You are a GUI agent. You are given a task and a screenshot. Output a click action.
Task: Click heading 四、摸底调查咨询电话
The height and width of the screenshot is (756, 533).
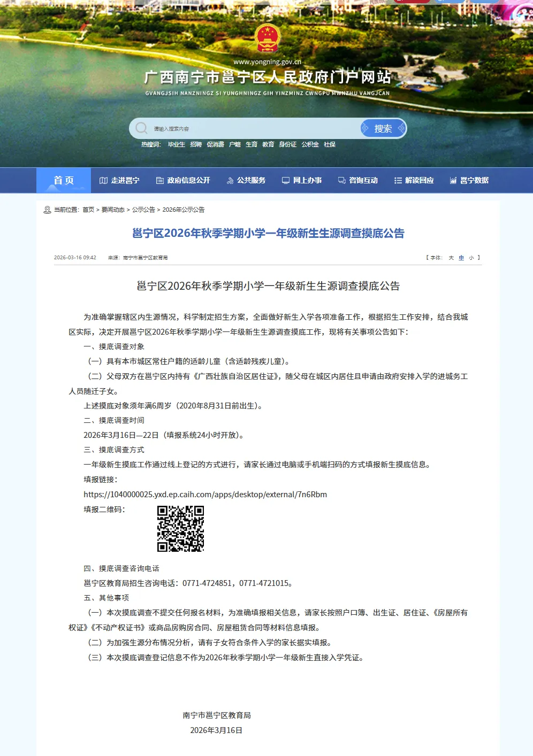[121, 568]
